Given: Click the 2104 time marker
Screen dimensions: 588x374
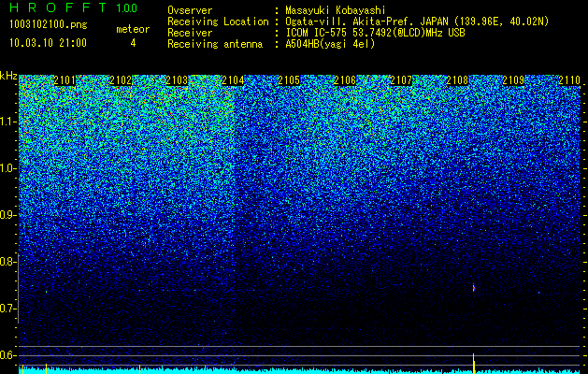Looking at the screenshot, I should point(233,80).
